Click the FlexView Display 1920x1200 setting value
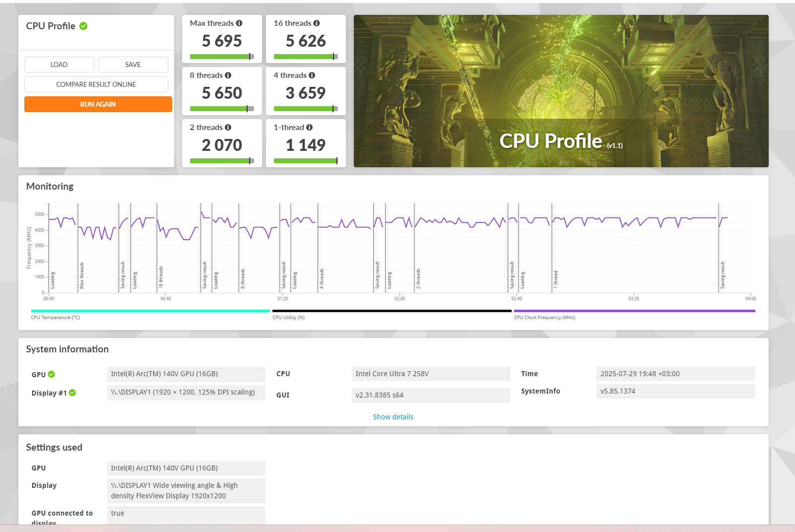The image size is (795, 532). click(186, 491)
